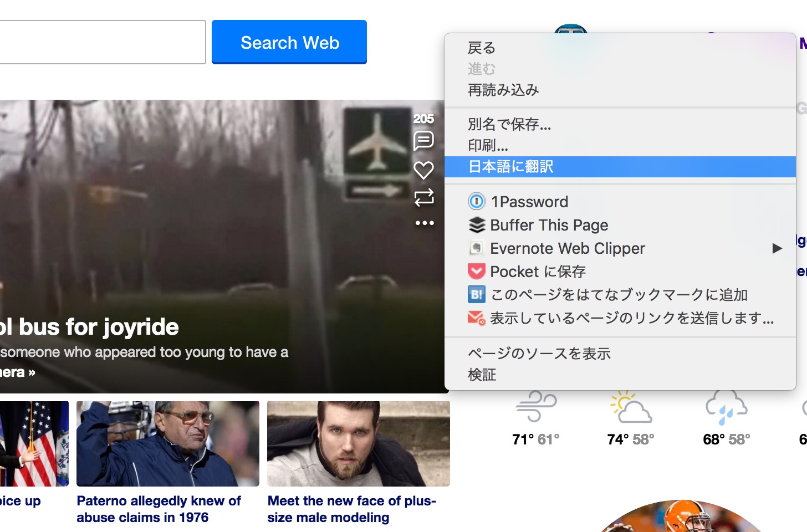The height and width of the screenshot is (532, 807).
Task: Choose 印刷... from the context menu
Action: pos(620,145)
